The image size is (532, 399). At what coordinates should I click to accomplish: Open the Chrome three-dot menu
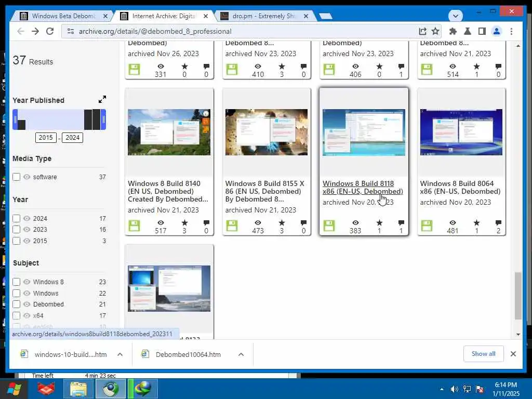pos(511,31)
